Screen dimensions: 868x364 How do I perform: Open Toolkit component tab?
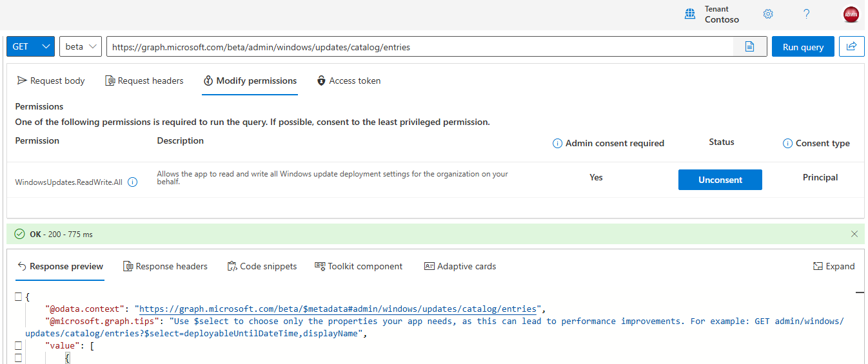coord(359,266)
